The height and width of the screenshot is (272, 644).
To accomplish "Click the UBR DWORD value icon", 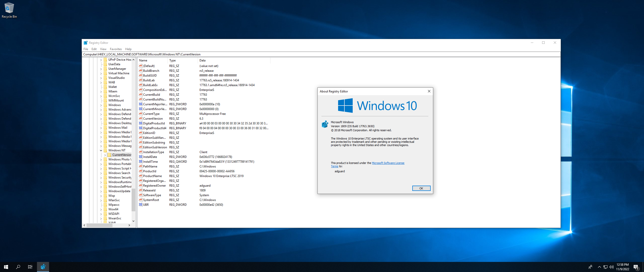I will coord(141,205).
